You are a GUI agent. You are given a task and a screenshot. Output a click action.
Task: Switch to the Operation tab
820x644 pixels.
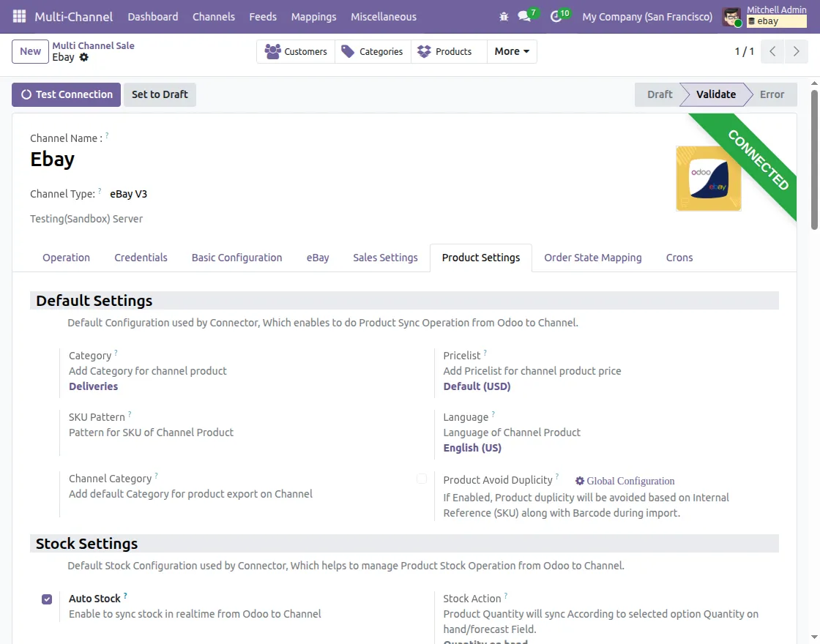pos(66,258)
